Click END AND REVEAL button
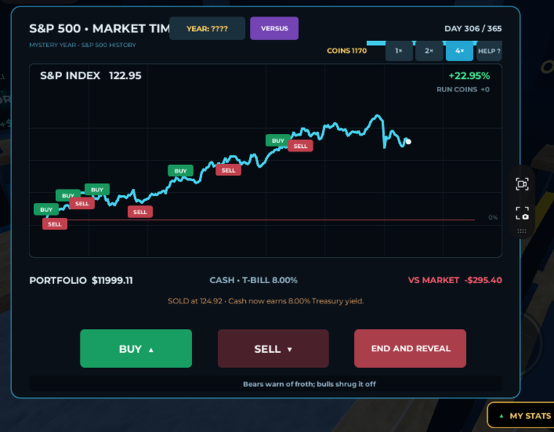Viewport: 554px width, 432px height. pos(410,349)
